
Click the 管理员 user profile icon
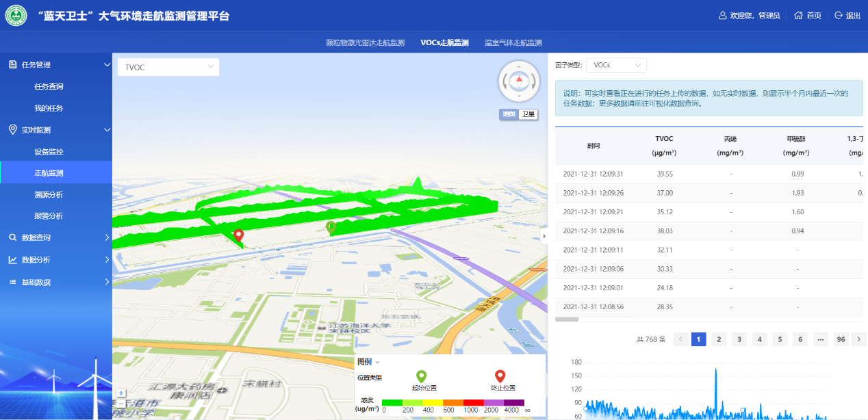click(722, 16)
